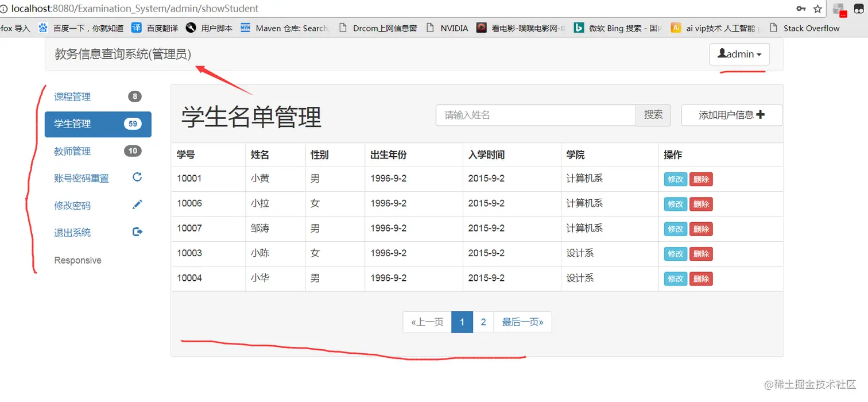
Task: Open the 看电影-噗噗电影网 bookmark
Action: (x=521, y=28)
